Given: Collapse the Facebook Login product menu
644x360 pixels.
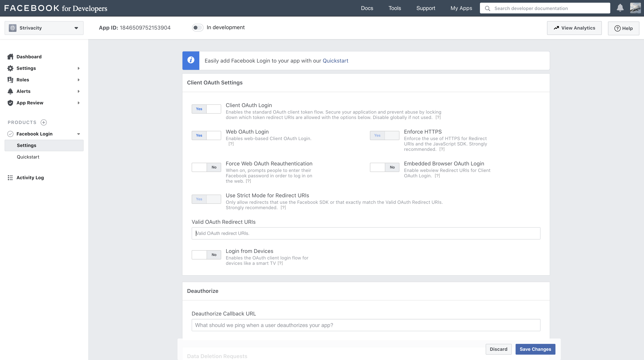Looking at the screenshot, I should (x=79, y=134).
